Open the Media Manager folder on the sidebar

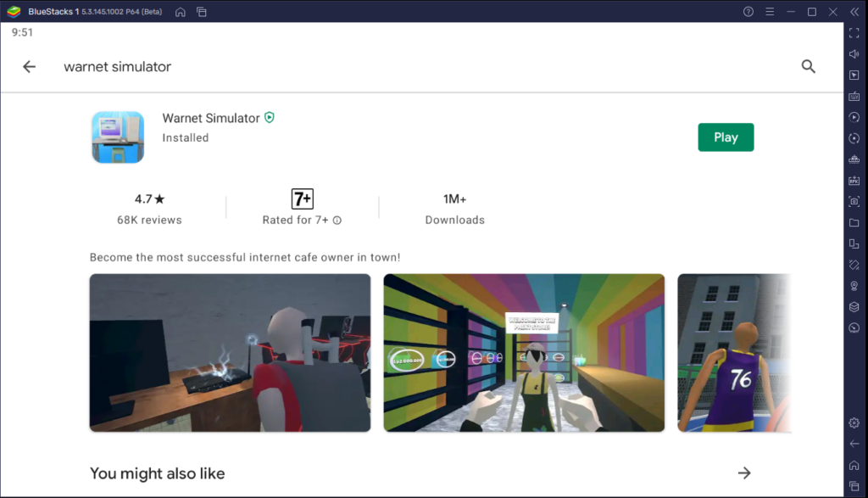click(854, 222)
